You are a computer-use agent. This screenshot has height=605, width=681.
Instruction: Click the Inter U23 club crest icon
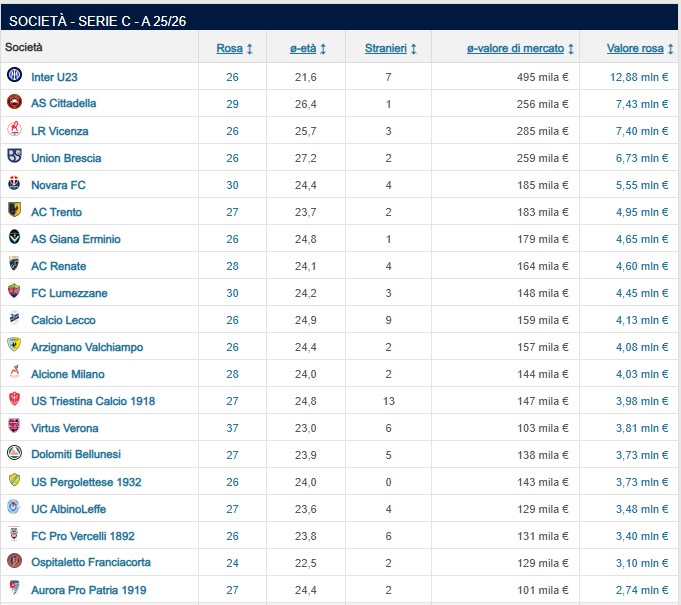tap(14, 76)
